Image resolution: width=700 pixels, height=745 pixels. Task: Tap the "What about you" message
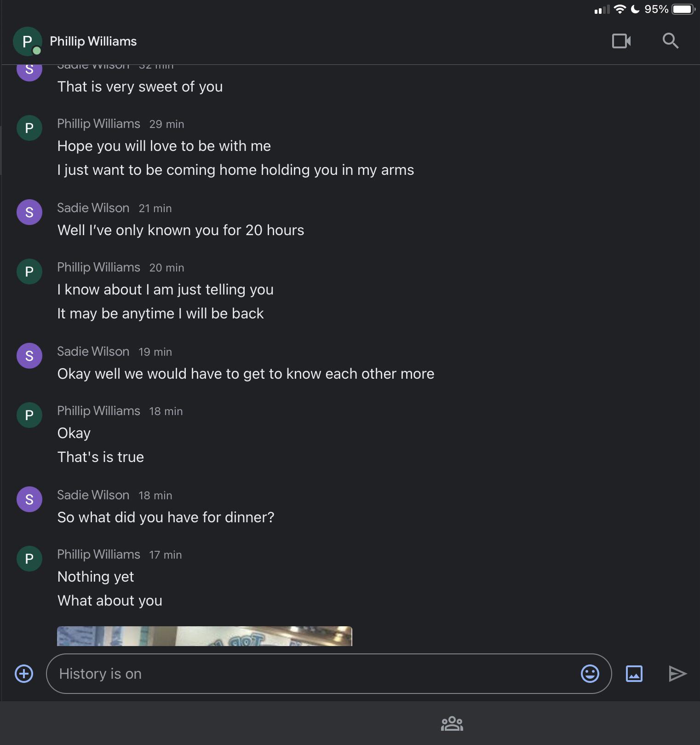coord(109,601)
